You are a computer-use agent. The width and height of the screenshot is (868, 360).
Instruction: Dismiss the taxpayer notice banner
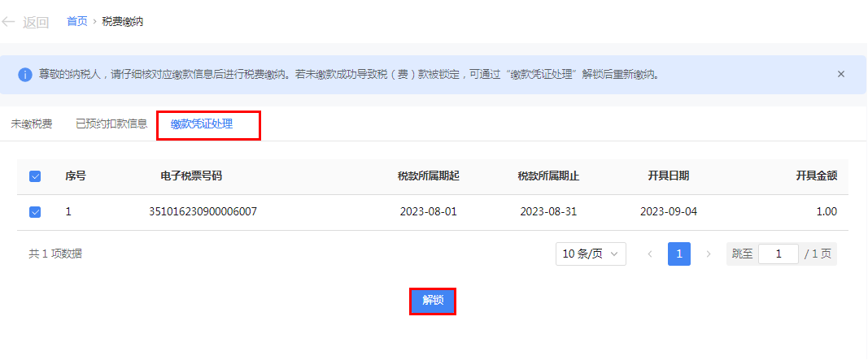[x=840, y=74]
